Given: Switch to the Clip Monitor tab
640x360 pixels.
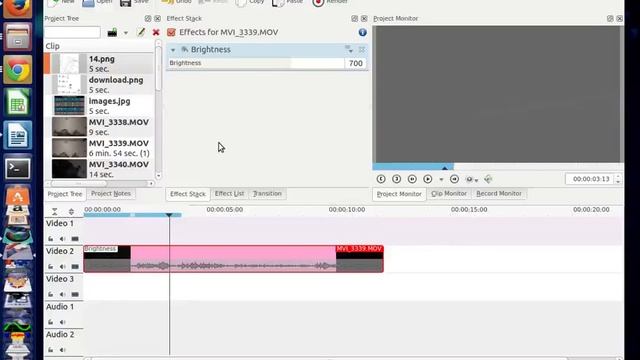Looking at the screenshot, I should [449, 193].
